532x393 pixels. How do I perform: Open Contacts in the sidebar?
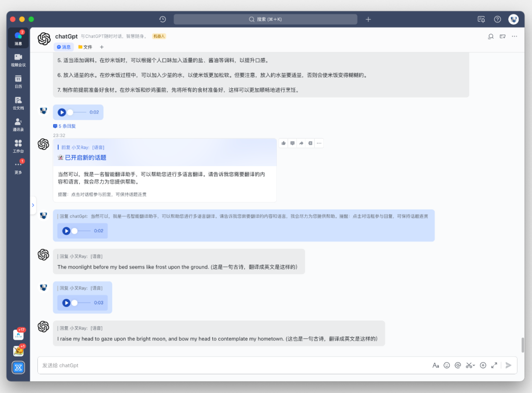[x=18, y=125]
